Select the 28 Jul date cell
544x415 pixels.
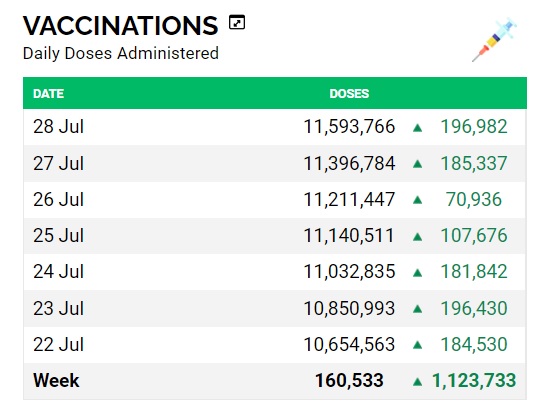(x=58, y=126)
